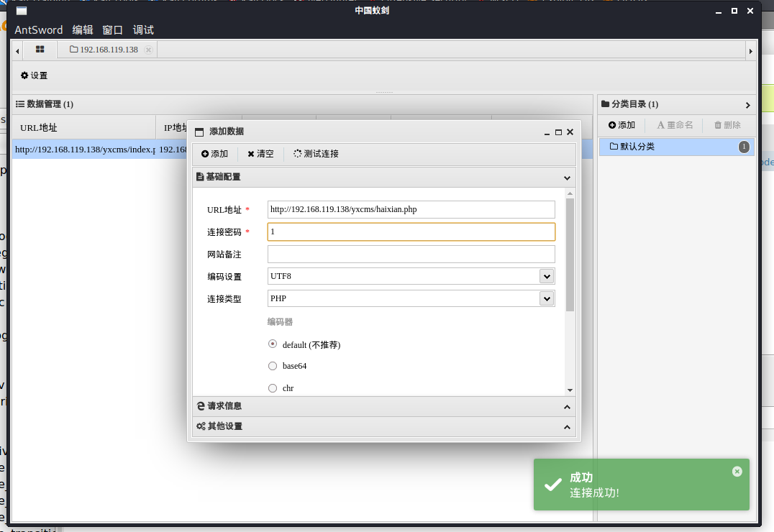Expand the 请求信息 section
Image resolution: width=774 pixels, height=532 pixels.
point(384,406)
